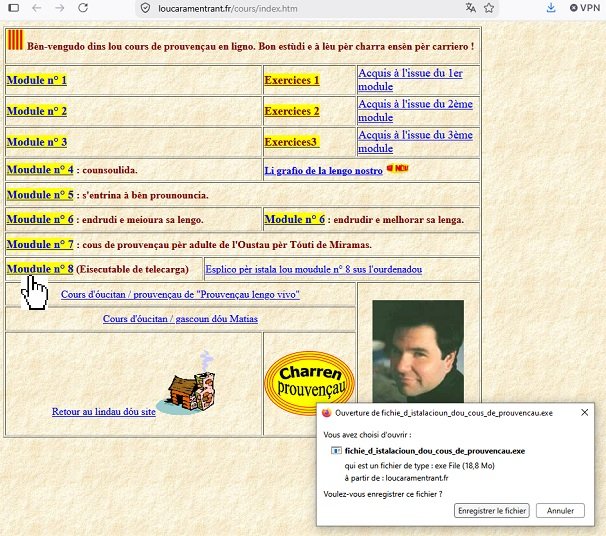Click the portrait photo of the man
The image size is (606, 536).
click(418, 352)
